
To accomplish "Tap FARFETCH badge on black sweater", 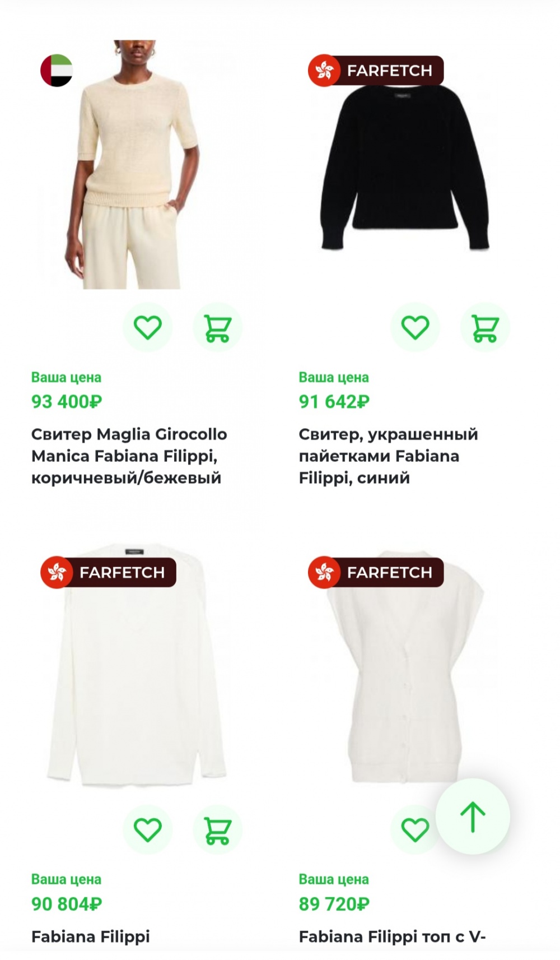I will pyautogui.click(x=376, y=71).
